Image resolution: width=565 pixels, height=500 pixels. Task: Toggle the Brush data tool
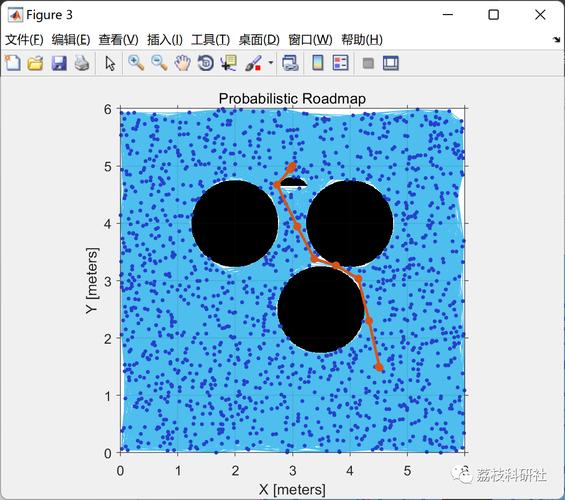(253, 63)
